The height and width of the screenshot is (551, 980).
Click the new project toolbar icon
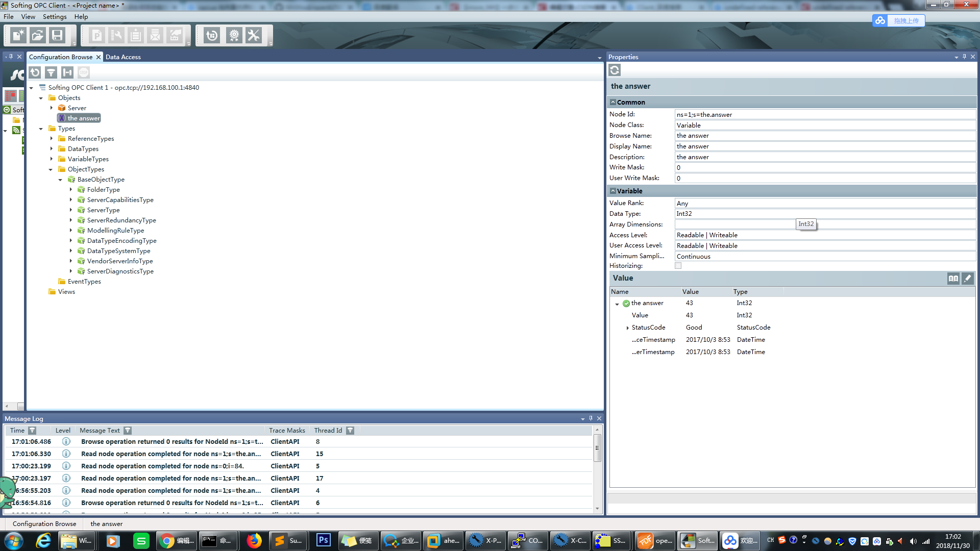[18, 35]
